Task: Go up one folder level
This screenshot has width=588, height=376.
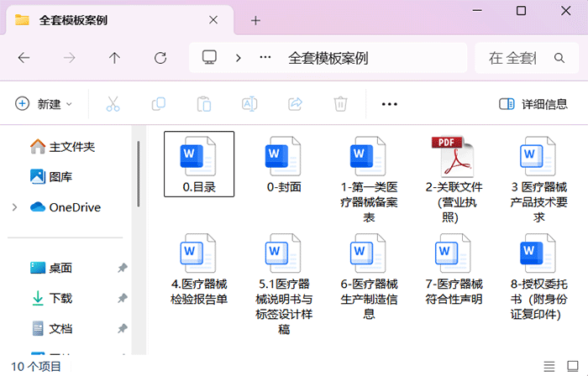Action: click(115, 58)
